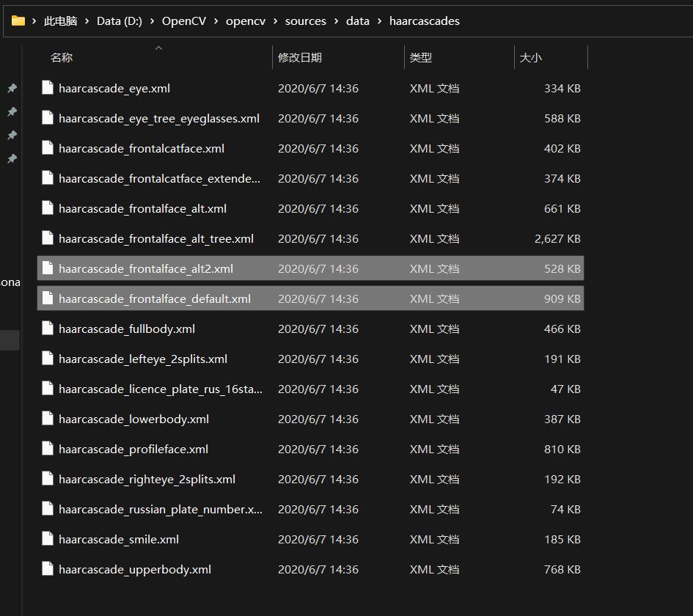Click file icon of haarcascade_righteye_2splits.xml
This screenshot has width=693, height=616.
coord(47,478)
